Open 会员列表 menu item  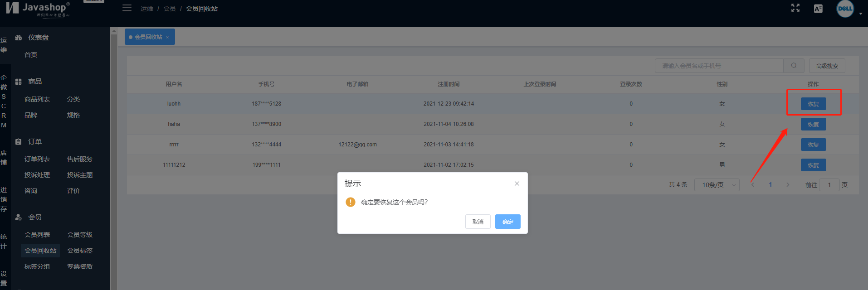click(37, 235)
